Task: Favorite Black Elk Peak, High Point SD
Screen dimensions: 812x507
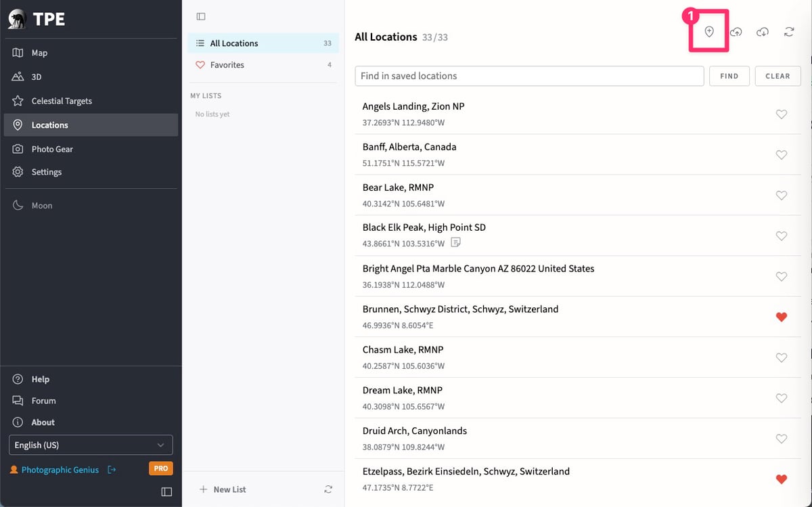Action: coord(781,236)
